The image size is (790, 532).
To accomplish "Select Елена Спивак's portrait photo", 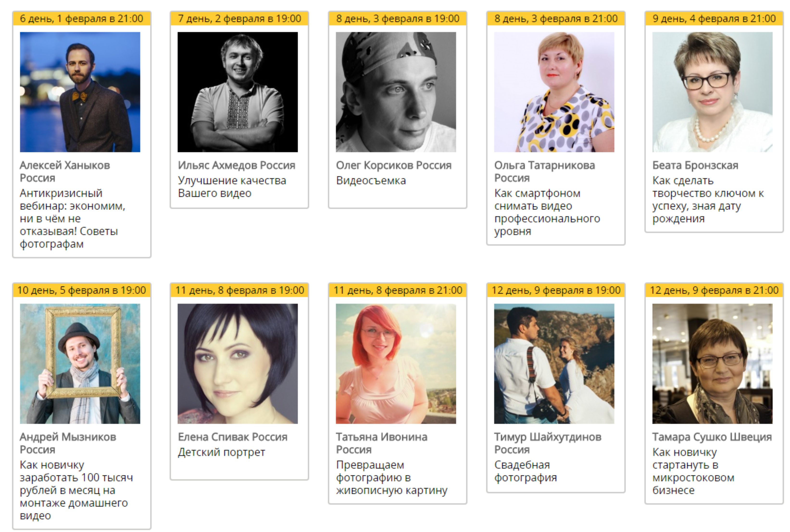I will [x=238, y=363].
